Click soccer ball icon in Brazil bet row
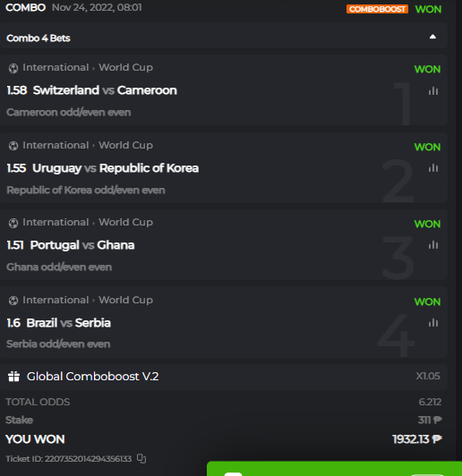Viewport: 462px width, 476px height. [13, 301]
